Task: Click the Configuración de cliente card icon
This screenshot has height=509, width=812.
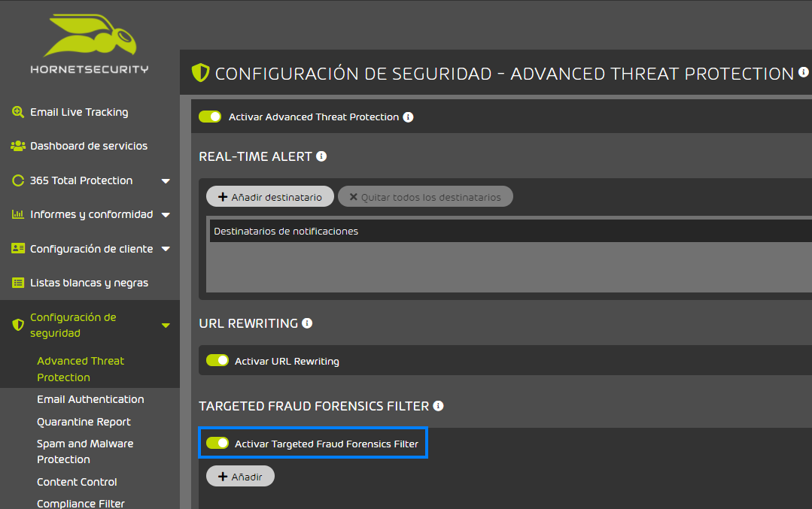Action: pos(18,248)
